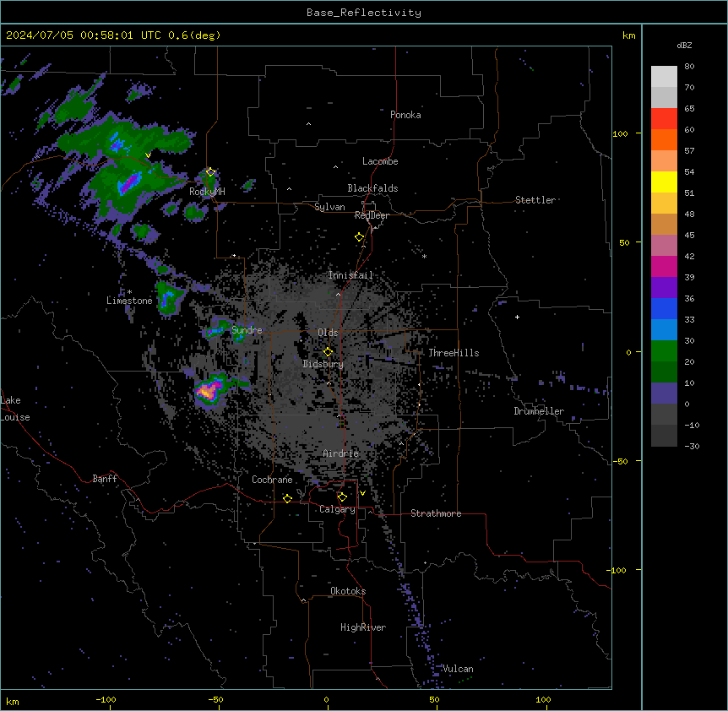Click the Ponoka city label

405,115
